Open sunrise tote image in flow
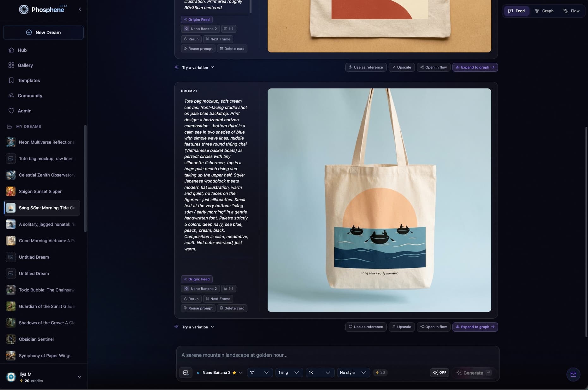This screenshot has width=588, height=390. click(433, 327)
